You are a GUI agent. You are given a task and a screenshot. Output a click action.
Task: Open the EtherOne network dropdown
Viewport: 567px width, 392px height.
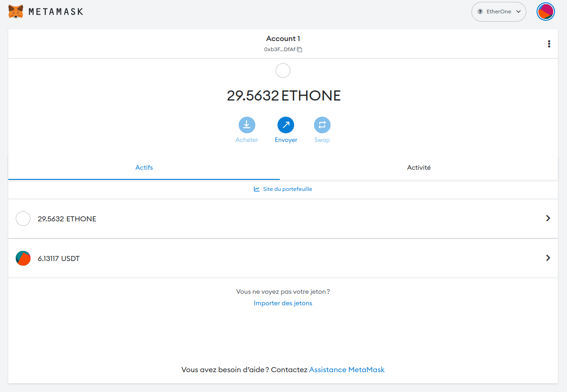[x=499, y=12]
